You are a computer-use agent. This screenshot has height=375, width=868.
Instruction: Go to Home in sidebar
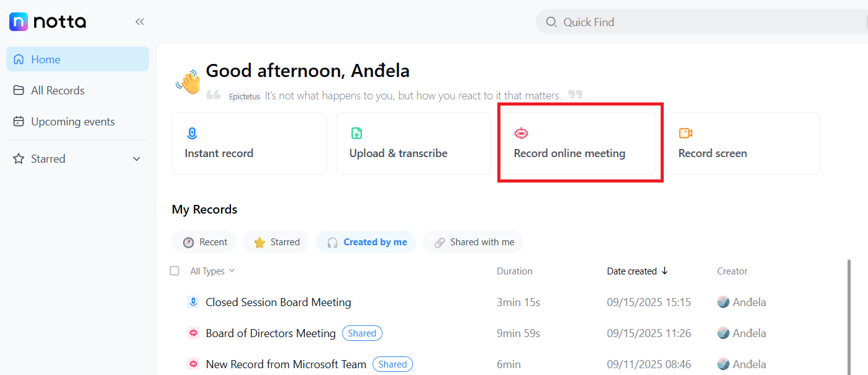45,60
